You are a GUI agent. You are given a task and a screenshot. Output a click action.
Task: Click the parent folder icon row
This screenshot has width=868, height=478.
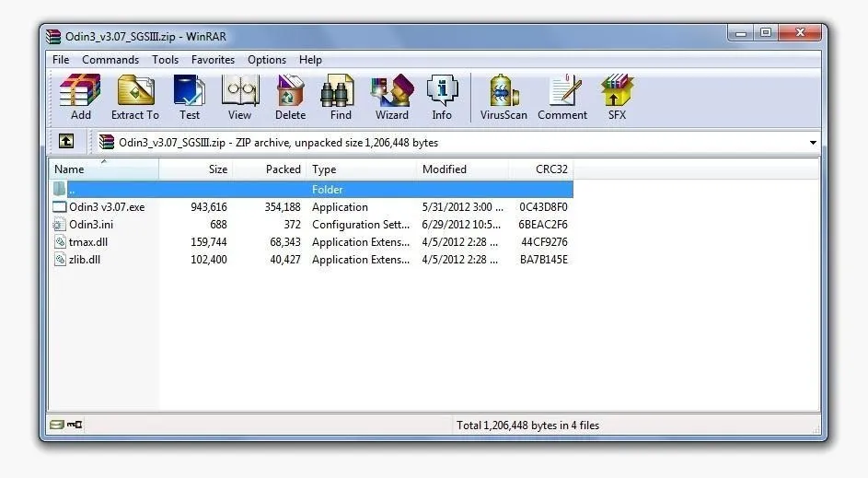[59, 190]
